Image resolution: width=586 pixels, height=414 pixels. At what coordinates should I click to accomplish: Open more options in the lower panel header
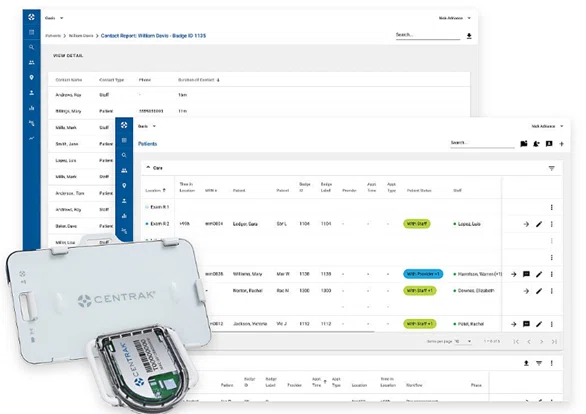(x=552, y=363)
